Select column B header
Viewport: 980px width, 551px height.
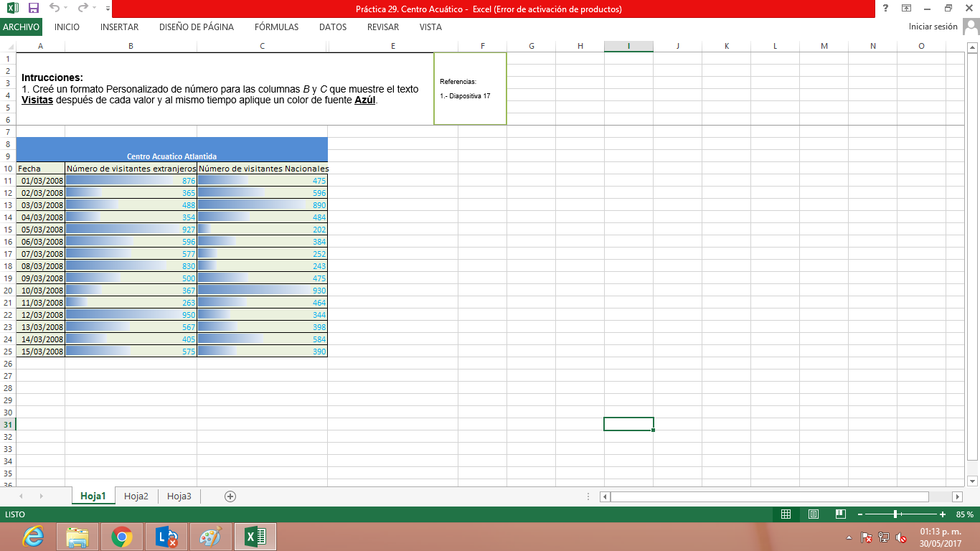pos(131,46)
